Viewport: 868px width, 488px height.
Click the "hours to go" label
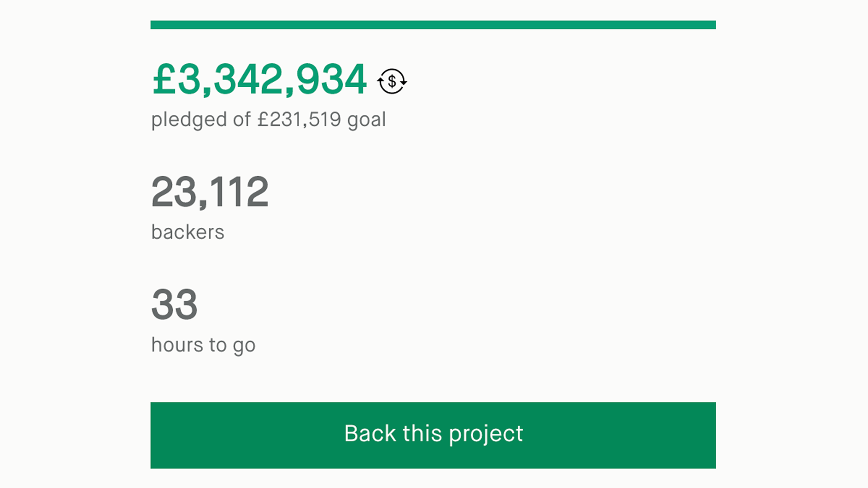pos(203,345)
